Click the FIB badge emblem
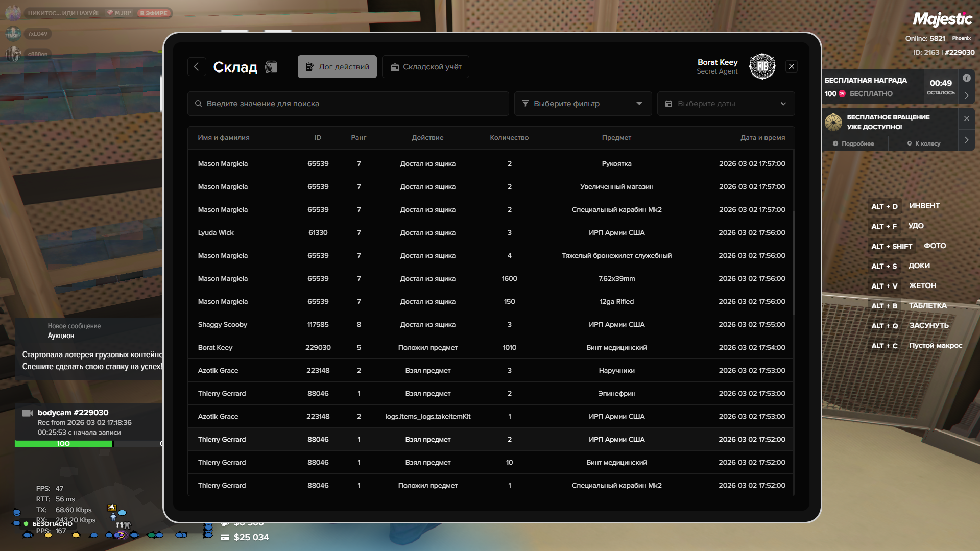The width and height of the screenshot is (980, 551). coord(762,67)
